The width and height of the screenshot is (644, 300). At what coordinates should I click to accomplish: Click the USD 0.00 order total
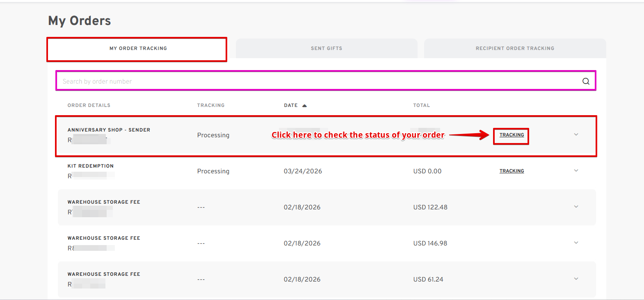coord(427,171)
